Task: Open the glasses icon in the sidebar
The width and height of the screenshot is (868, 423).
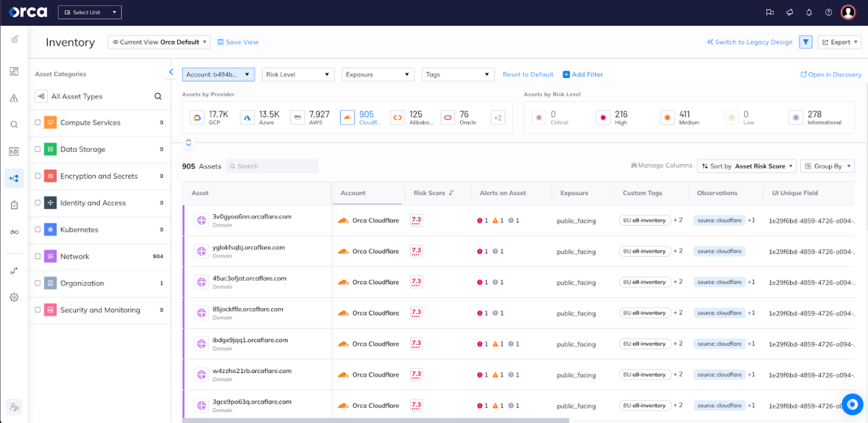Action: point(14,231)
